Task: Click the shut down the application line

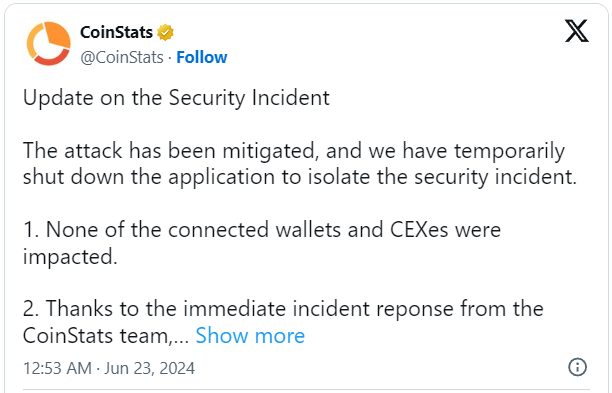Action: (x=300, y=177)
